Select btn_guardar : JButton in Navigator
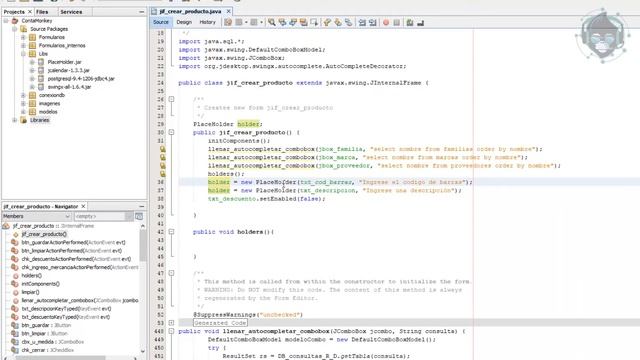 [46, 325]
